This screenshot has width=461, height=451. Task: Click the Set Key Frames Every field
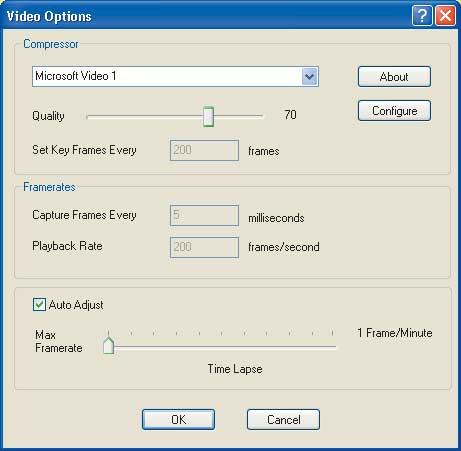204,150
